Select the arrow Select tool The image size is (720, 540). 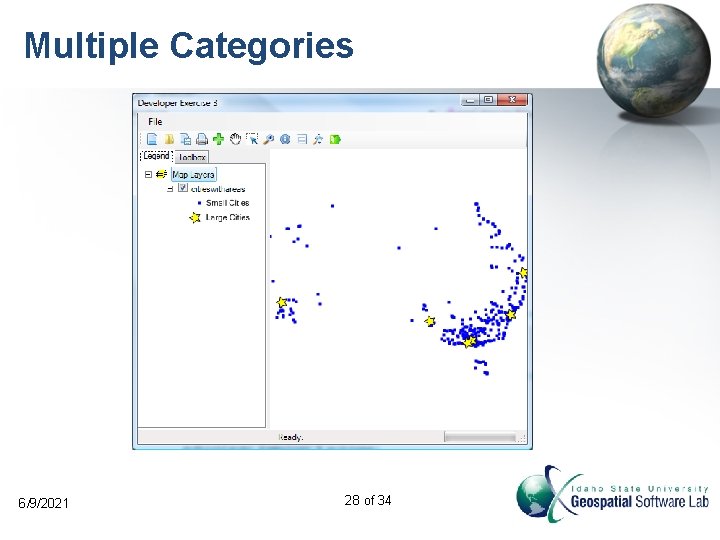[252, 139]
